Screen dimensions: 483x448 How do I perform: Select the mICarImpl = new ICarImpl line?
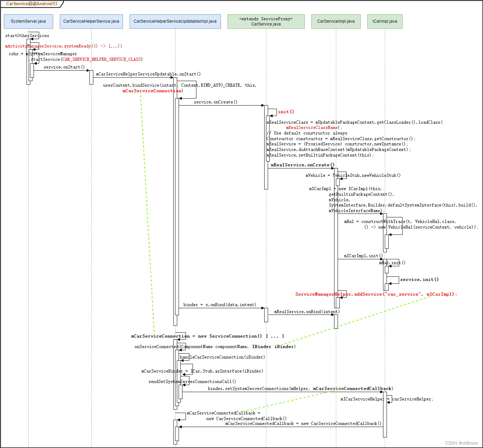(345, 189)
